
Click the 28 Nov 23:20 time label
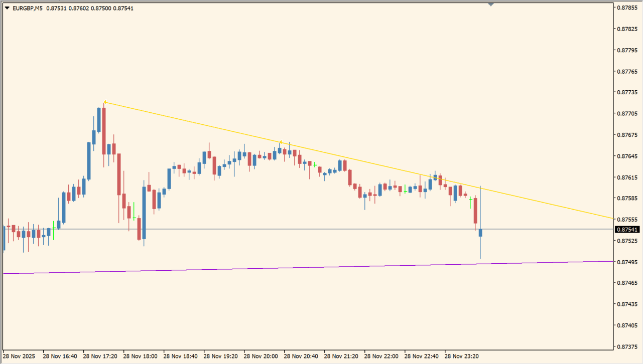click(x=461, y=356)
